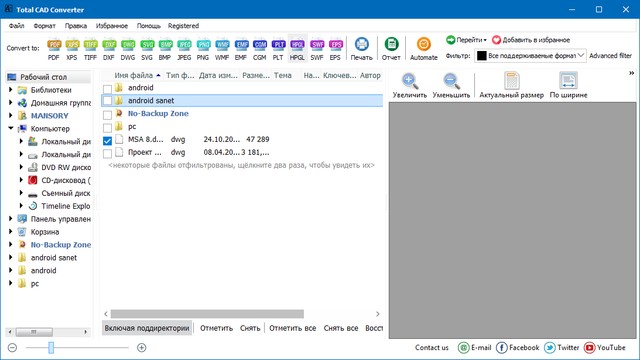Click the Отметить button
This screenshot has height=360, width=640.
tap(216, 328)
